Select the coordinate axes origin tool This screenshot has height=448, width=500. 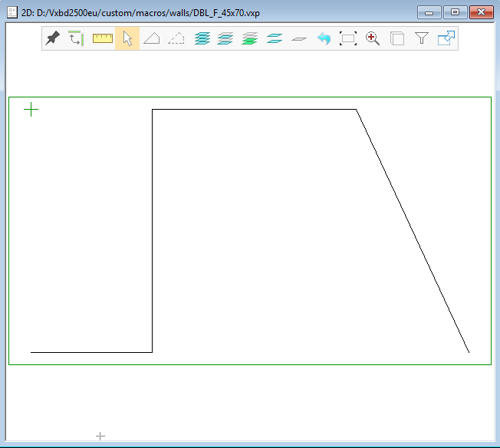(x=77, y=38)
